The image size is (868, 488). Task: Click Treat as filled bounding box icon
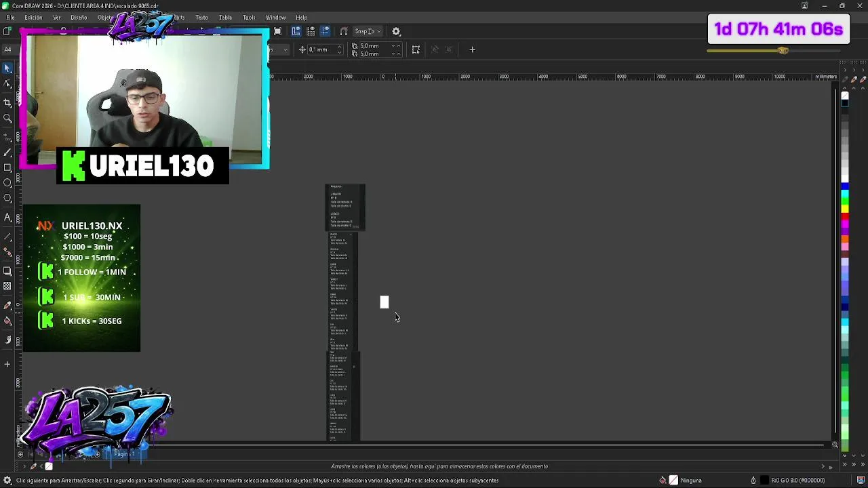pos(416,49)
